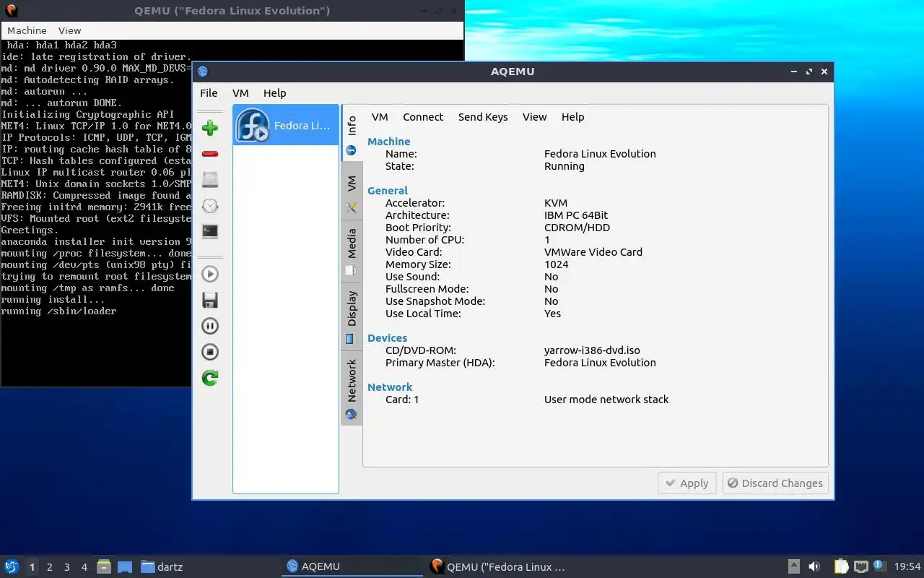Click the VMWare Video Card value
Image resolution: width=924 pixels, height=578 pixels.
[593, 252]
